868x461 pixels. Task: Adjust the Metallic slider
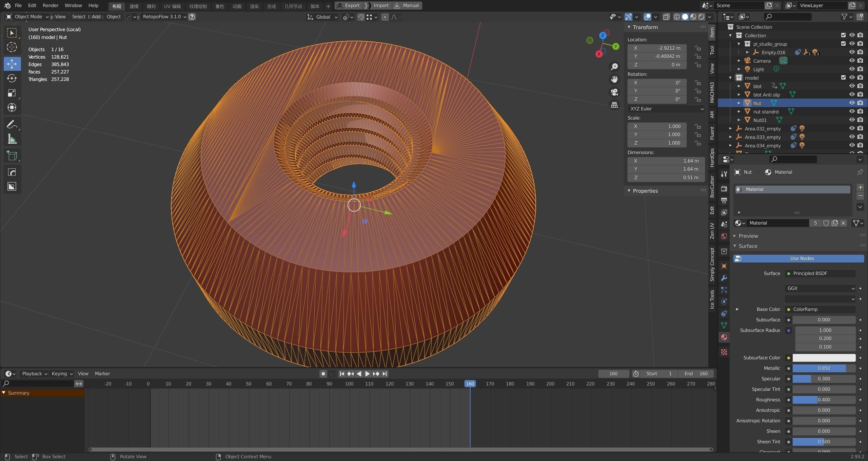pos(824,368)
